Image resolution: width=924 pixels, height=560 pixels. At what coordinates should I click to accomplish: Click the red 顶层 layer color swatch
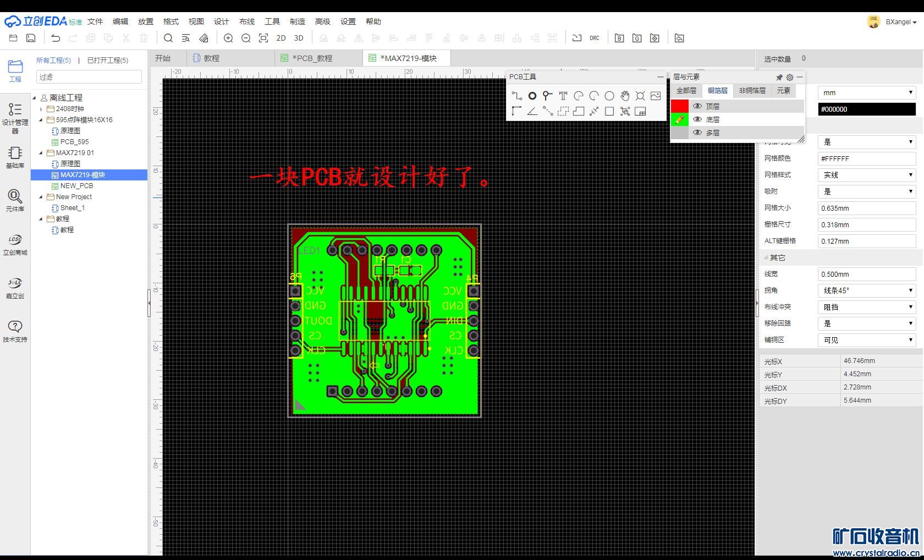(x=680, y=106)
